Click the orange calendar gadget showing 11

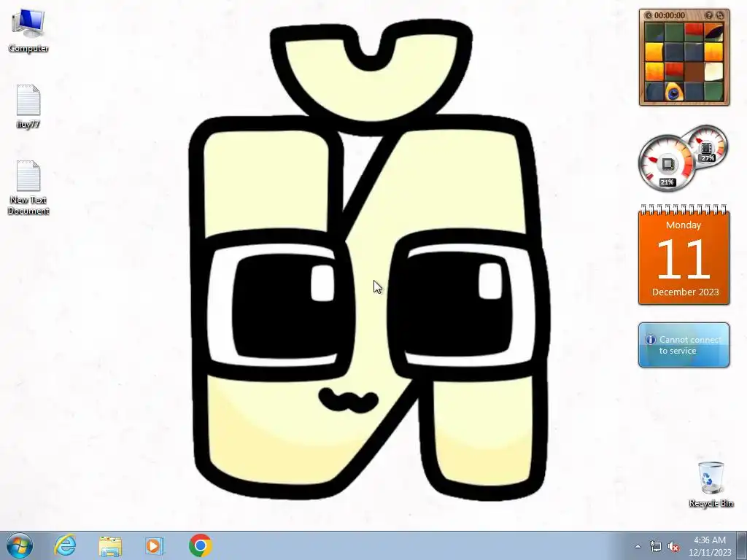[x=684, y=255]
